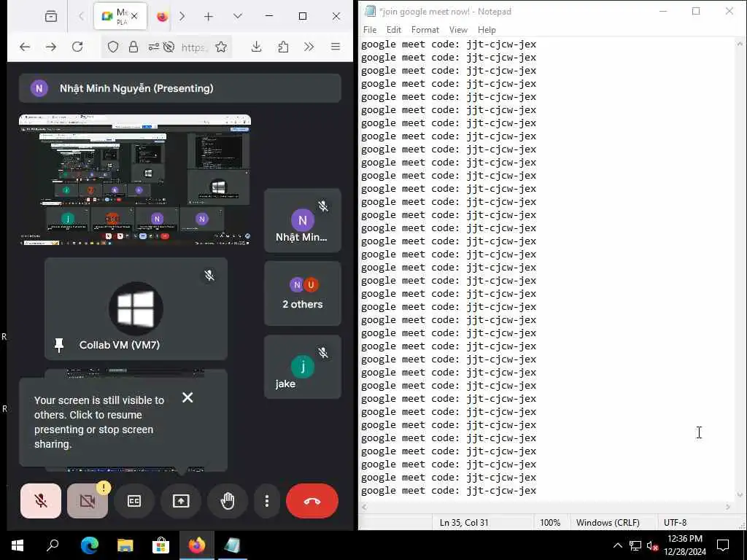Click 100% zoom in status bar
This screenshot has height=560, width=747.
point(550,522)
